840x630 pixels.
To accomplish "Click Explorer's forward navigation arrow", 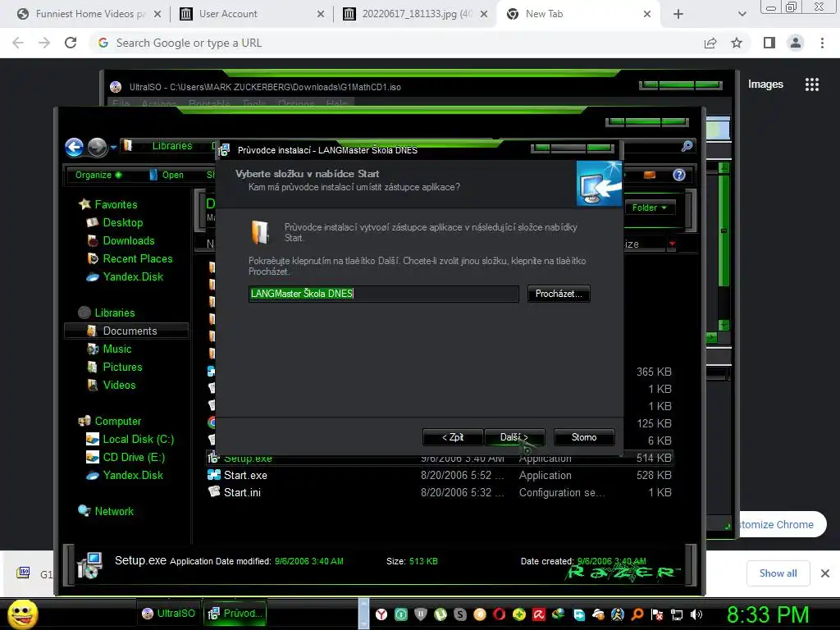I will (97, 148).
